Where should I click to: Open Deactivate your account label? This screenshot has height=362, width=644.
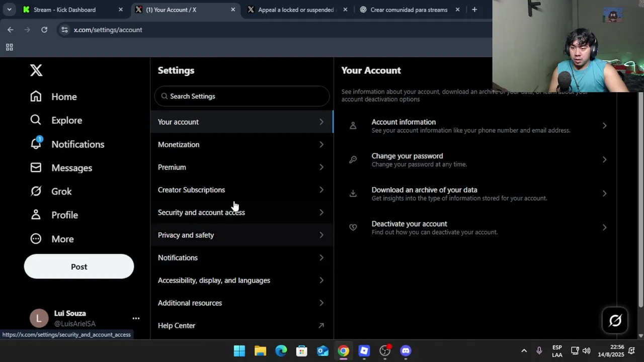coord(409,224)
